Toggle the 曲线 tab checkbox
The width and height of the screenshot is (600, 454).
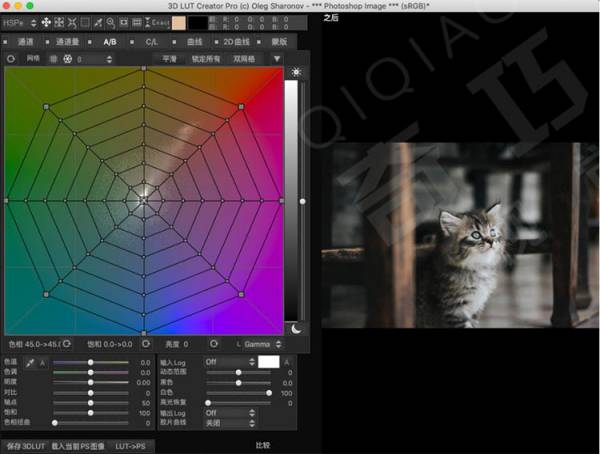click(178, 42)
